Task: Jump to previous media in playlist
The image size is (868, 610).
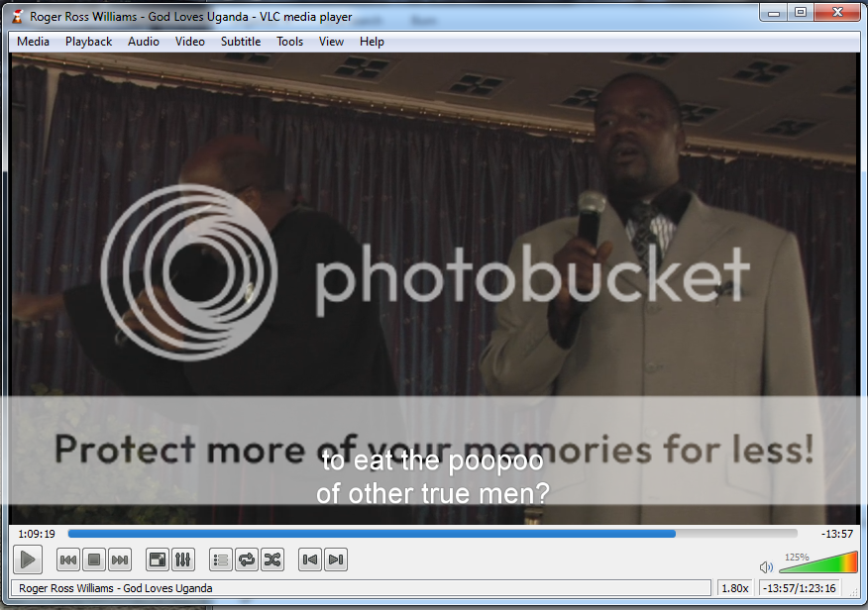Action: tap(68, 559)
